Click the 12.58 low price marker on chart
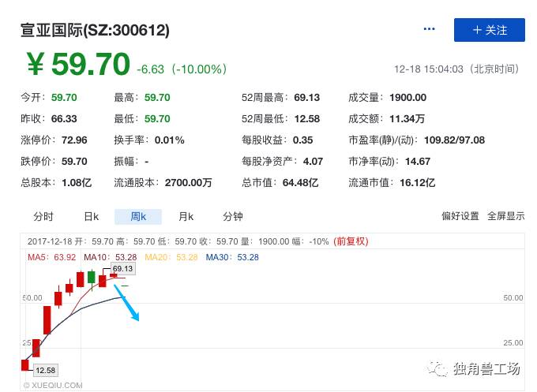The height and width of the screenshot is (392, 537). click(x=45, y=370)
